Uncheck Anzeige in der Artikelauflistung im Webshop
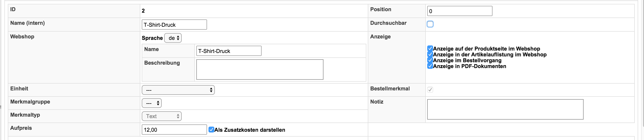Screen dimensions: 644x140 (x=430, y=54)
